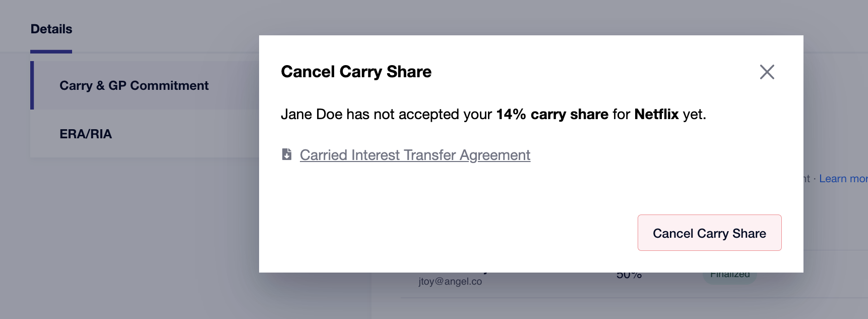Click the 50% carry value
Viewport: 868px width, 319px height.
coord(629,276)
